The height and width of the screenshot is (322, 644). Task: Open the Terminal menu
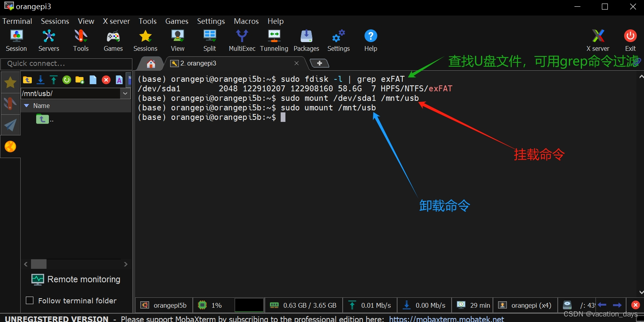[x=17, y=21]
